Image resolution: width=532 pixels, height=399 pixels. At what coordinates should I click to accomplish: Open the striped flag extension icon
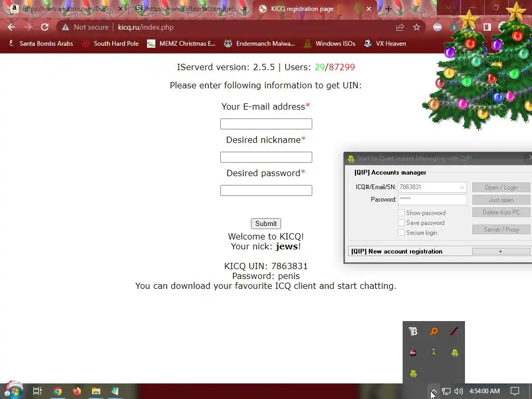click(437, 27)
